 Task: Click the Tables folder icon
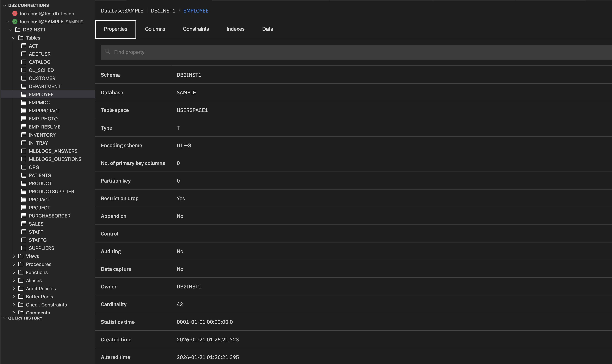pyautogui.click(x=21, y=38)
